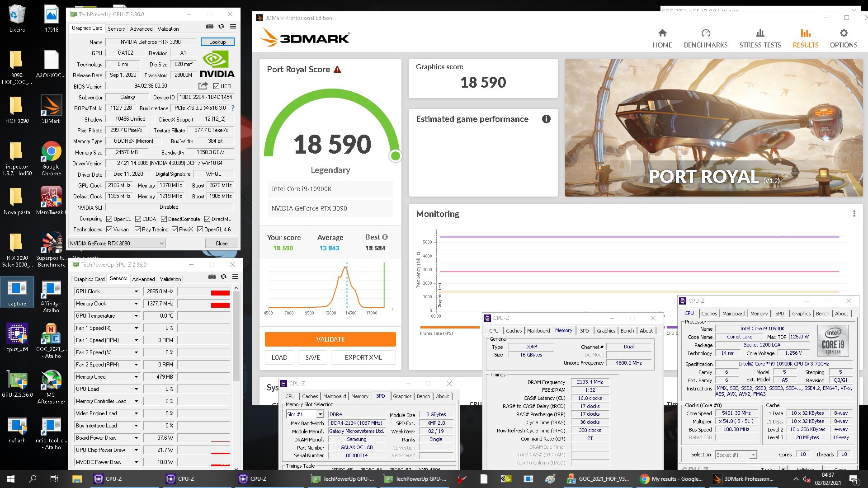The height and width of the screenshot is (488, 868).
Task: Take screenshot in top GPU-Z window
Action: pyautogui.click(x=210, y=26)
